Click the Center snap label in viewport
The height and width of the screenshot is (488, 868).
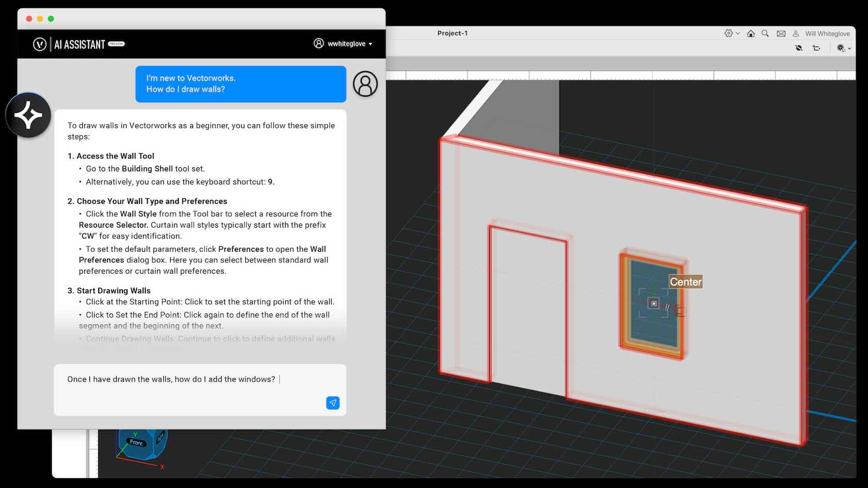[686, 282]
